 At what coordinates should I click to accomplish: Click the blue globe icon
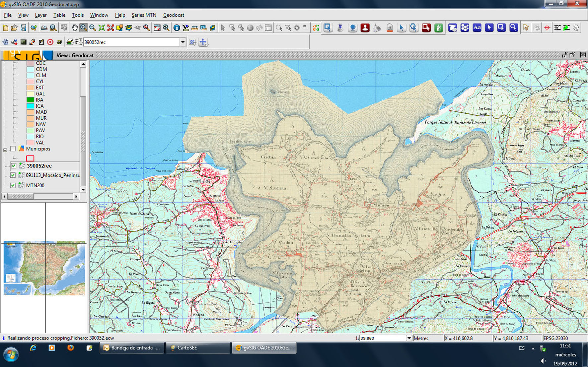click(x=353, y=28)
